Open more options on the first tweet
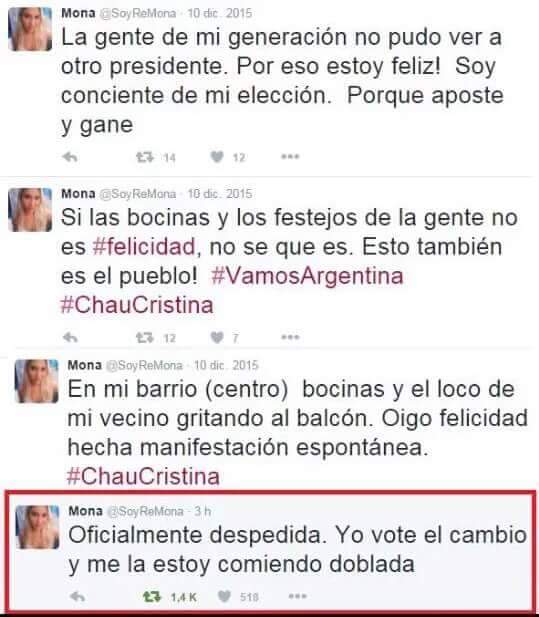 [x=290, y=157]
